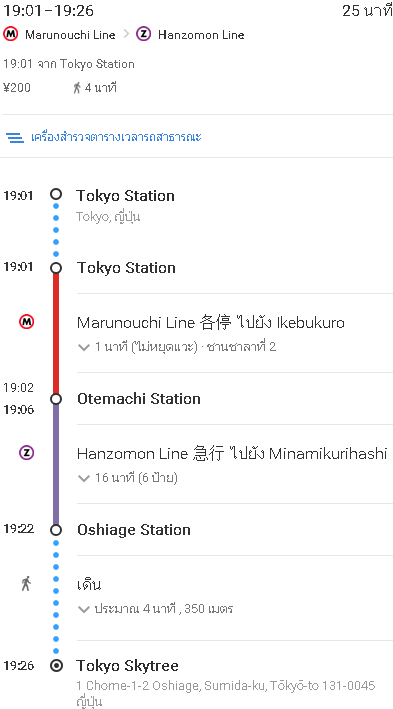Click the red Marunouchi Line icon in header

click(10, 34)
